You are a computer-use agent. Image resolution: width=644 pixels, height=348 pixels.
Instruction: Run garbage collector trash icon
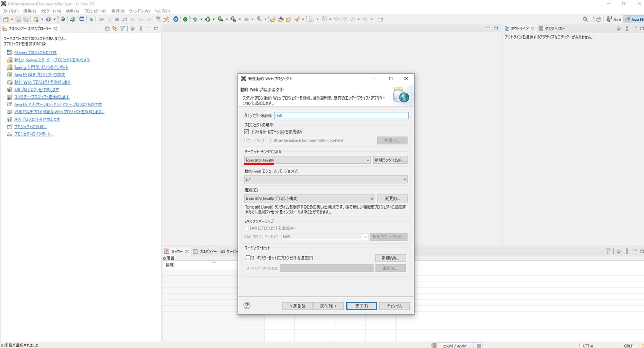[479, 345]
